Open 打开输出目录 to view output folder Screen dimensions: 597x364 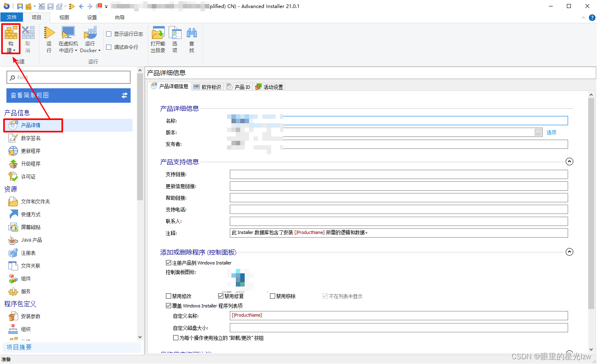157,39
